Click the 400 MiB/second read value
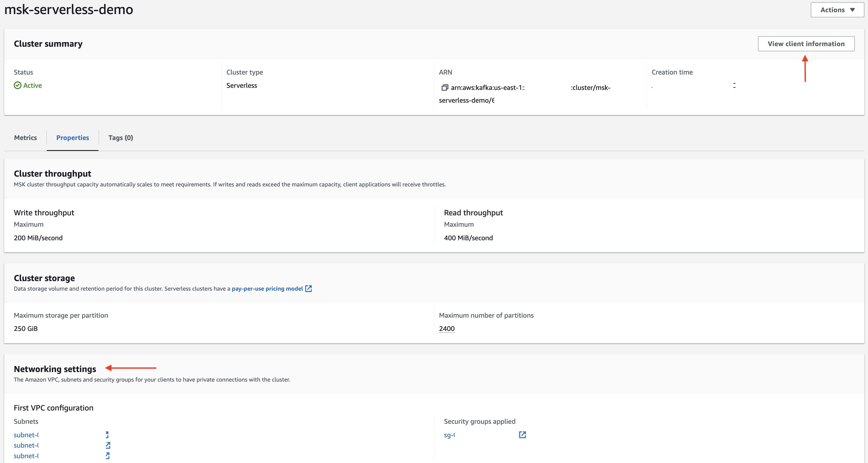Screen dimensions: 868x463 pyautogui.click(x=468, y=238)
